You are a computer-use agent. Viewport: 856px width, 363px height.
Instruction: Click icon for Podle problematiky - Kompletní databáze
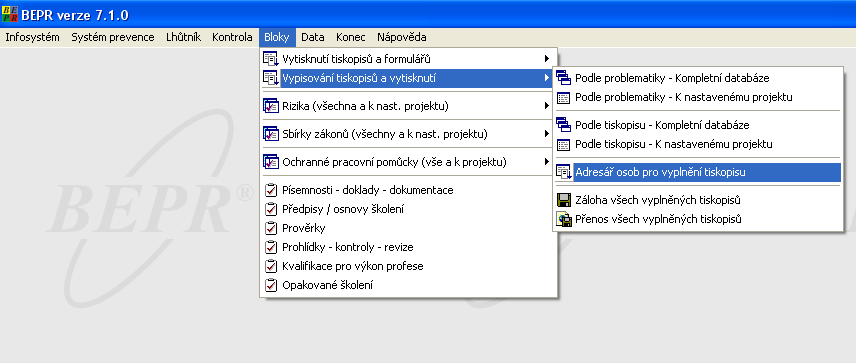[563, 79]
